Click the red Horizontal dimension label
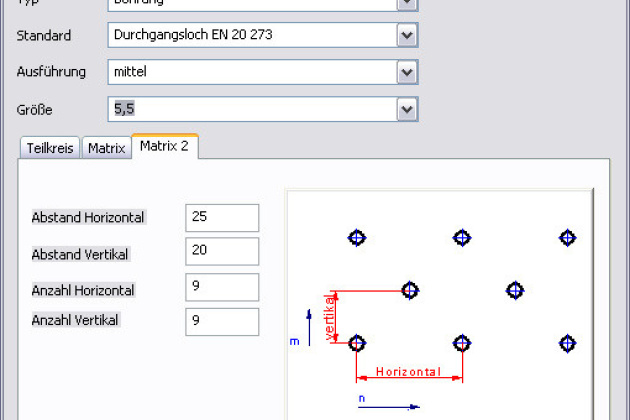This screenshot has height=420, width=630. point(408,372)
